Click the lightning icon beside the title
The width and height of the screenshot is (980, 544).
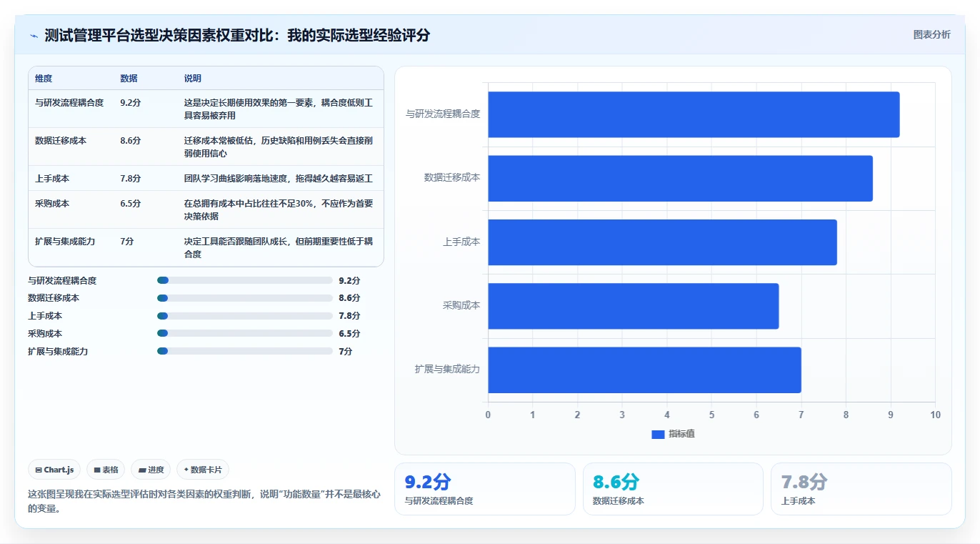[x=34, y=35]
